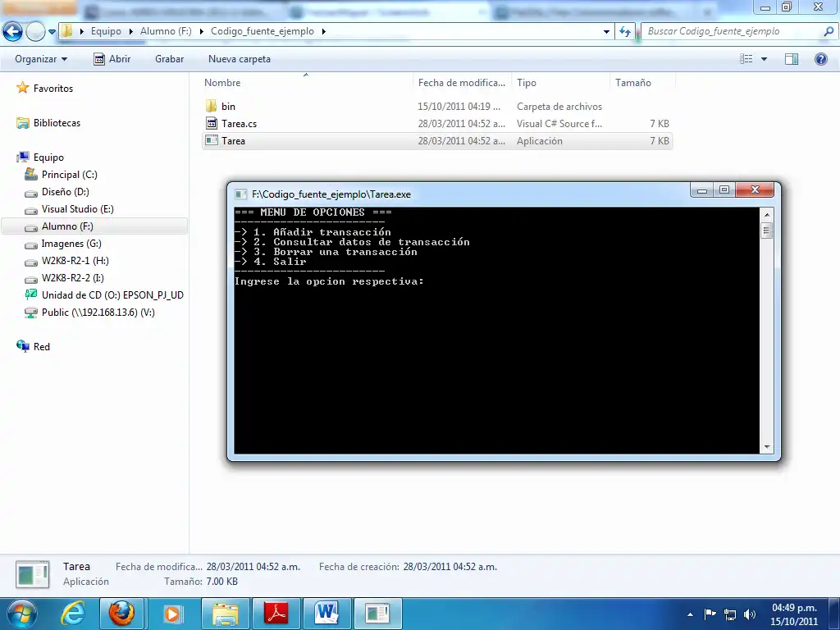
Task: Click the folder icon in the address bar
Action: click(67, 31)
